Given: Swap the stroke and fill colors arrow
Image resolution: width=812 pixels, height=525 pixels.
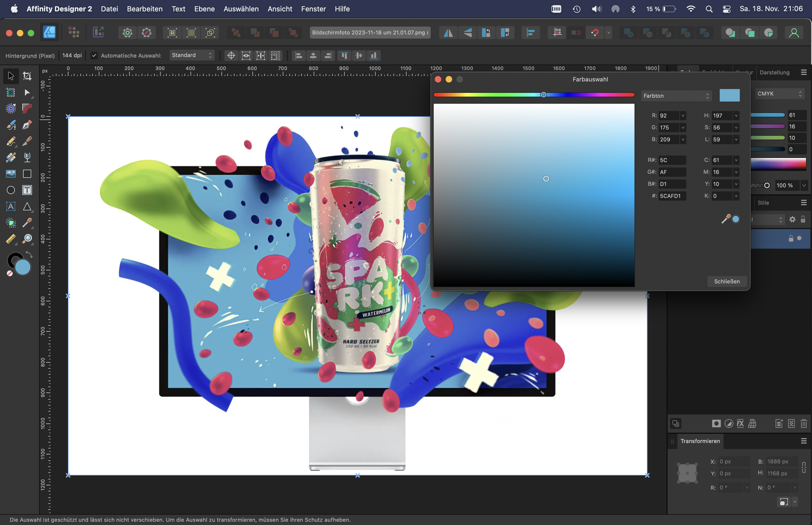Looking at the screenshot, I should pyautogui.click(x=29, y=255).
